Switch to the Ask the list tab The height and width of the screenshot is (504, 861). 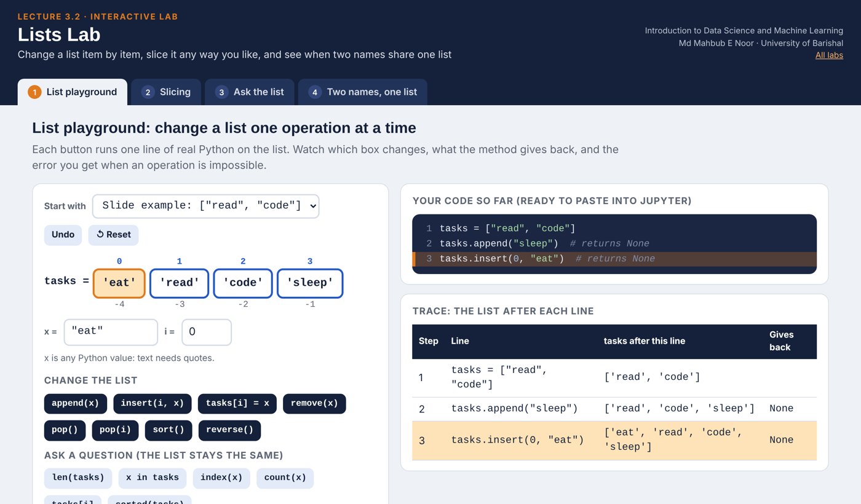pos(250,92)
